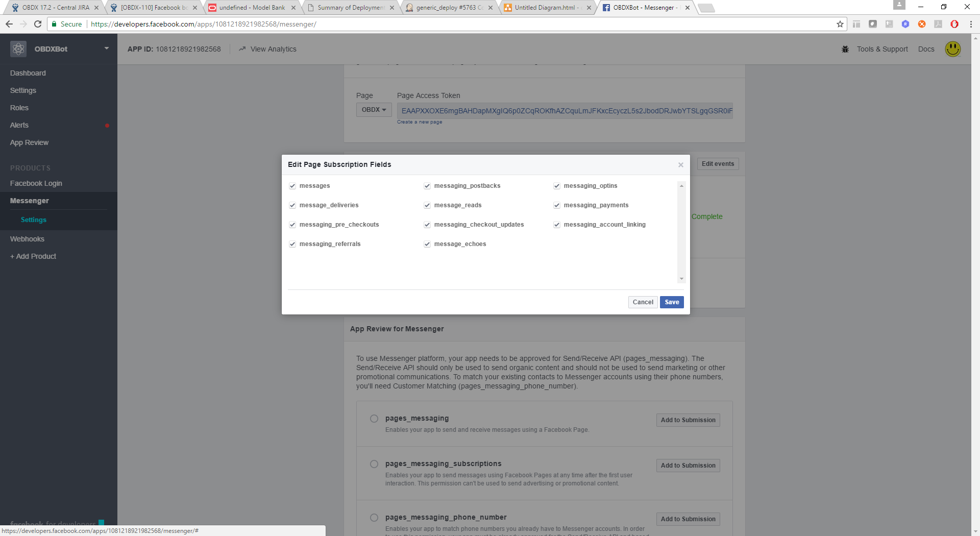Viewport: 980px width, 536px height.
Task: Uncheck the messages checkbox
Action: pyautogui.click(x=292, y=186)
